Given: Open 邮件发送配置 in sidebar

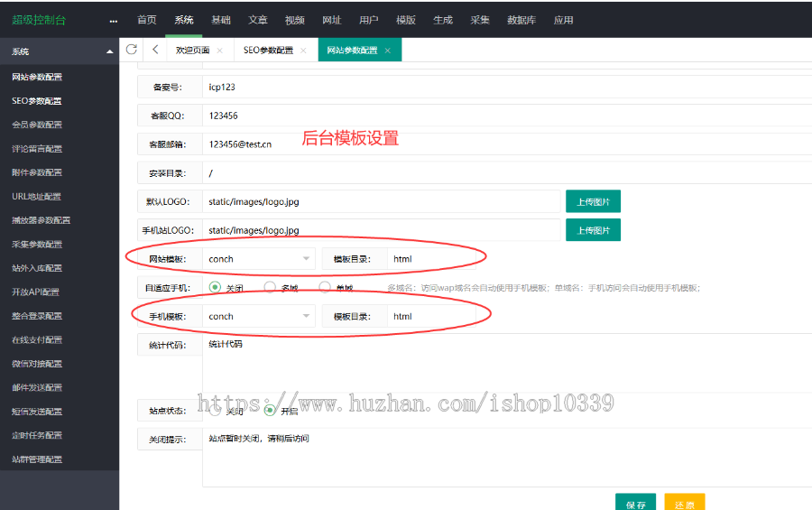Looking at the screenshot, I should (37, 387).
